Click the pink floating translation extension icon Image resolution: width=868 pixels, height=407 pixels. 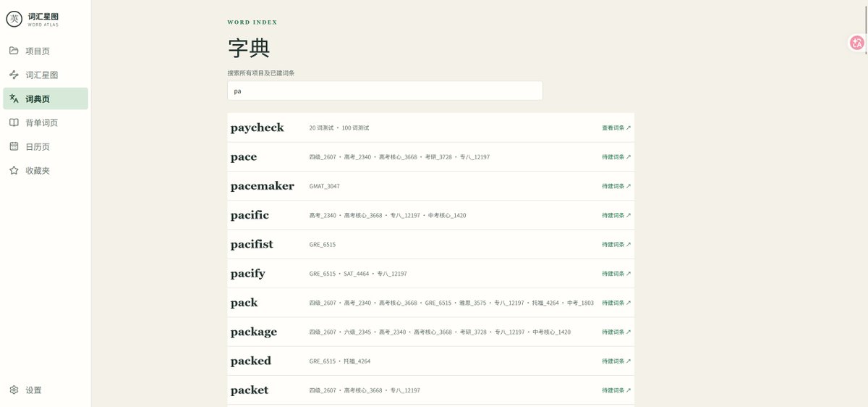857,43
